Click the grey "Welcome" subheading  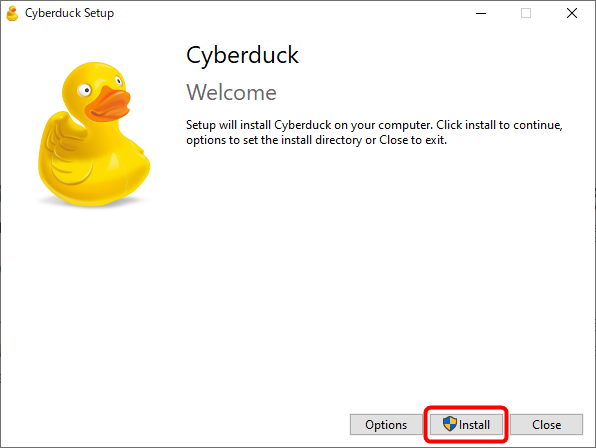(x=231, y=93)
